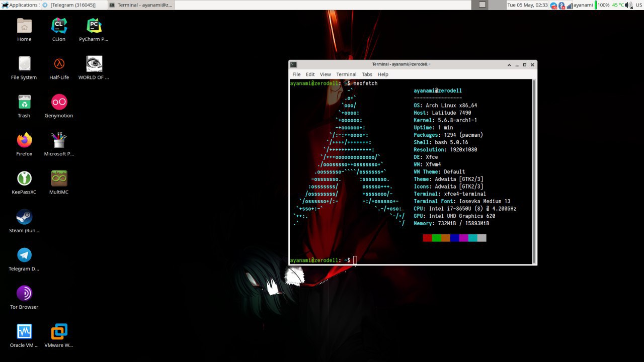Click the "Memory: 732MiB / 15893MiB" line

tap(451, 223)
